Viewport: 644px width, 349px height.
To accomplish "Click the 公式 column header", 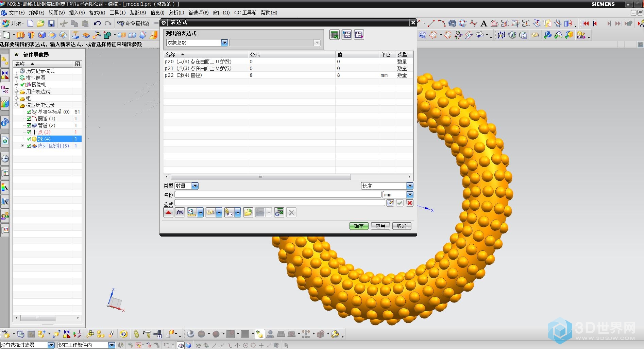I will coord(291,54).
